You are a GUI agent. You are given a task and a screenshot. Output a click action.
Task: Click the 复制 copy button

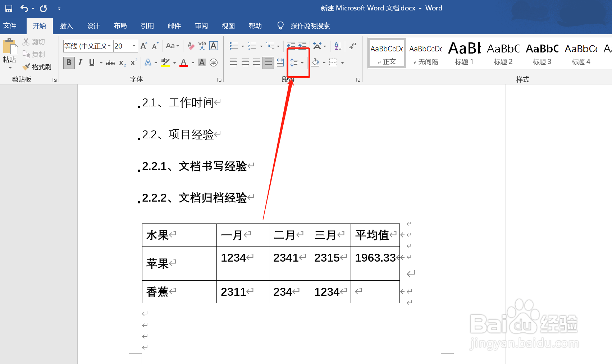[x=34, y=54]
